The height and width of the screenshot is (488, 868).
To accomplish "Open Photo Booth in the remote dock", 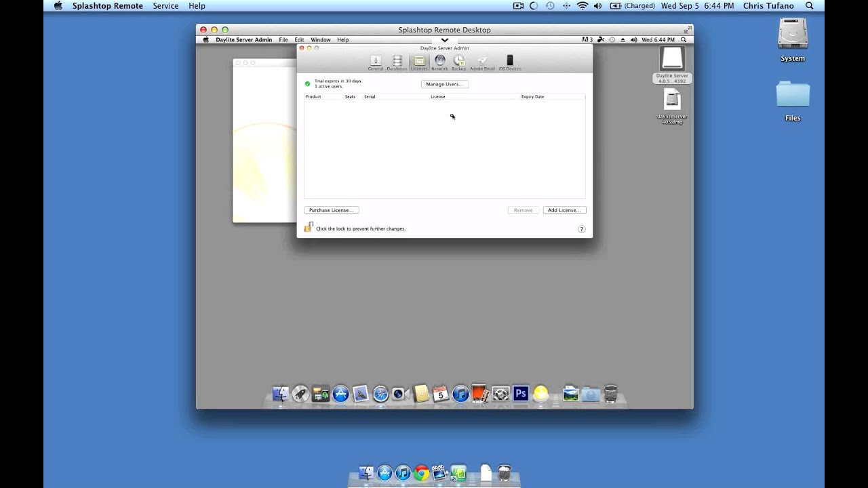I will point(480,394).
